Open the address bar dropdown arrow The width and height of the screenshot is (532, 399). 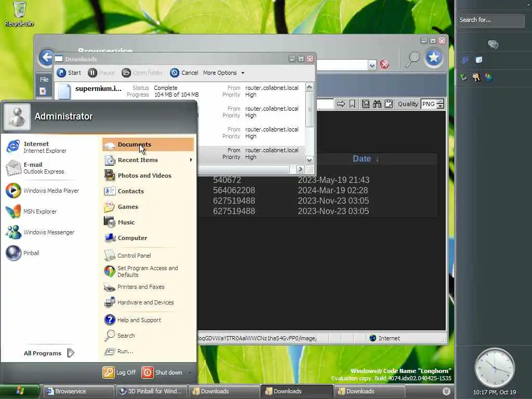(372, 65)
